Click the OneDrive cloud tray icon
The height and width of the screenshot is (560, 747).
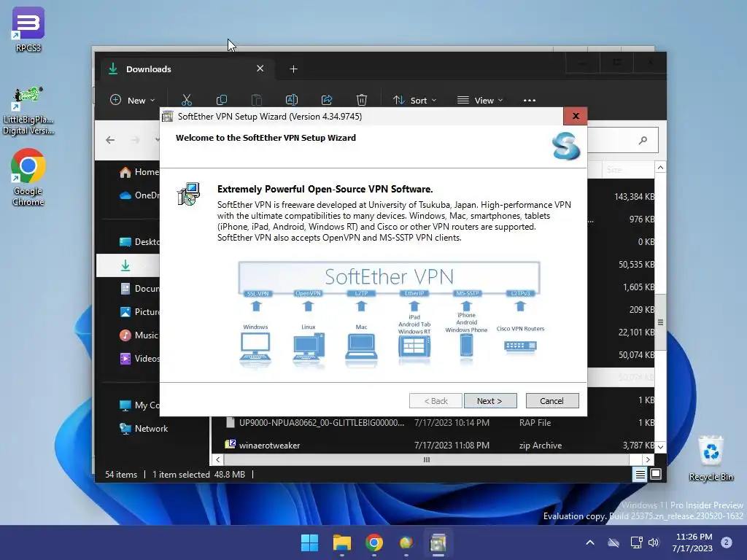[614, 542]
